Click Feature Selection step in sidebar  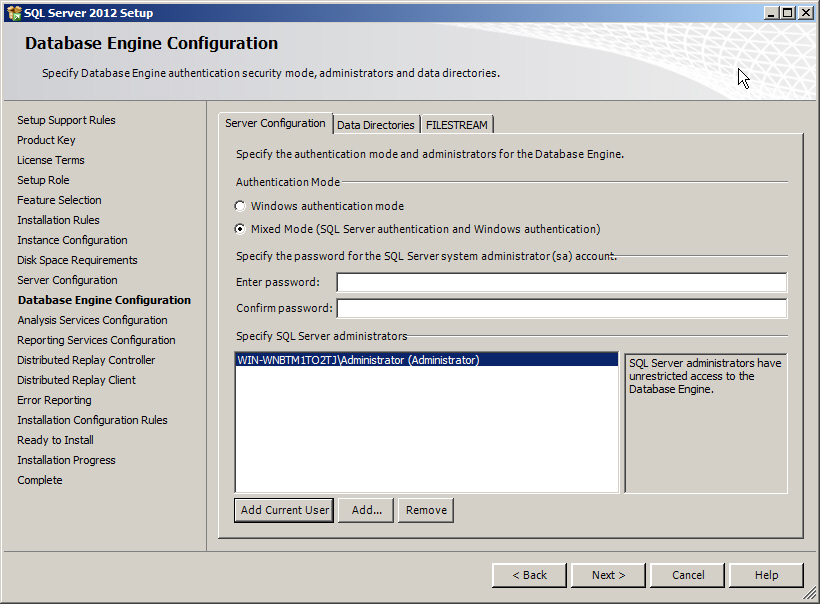59,200
